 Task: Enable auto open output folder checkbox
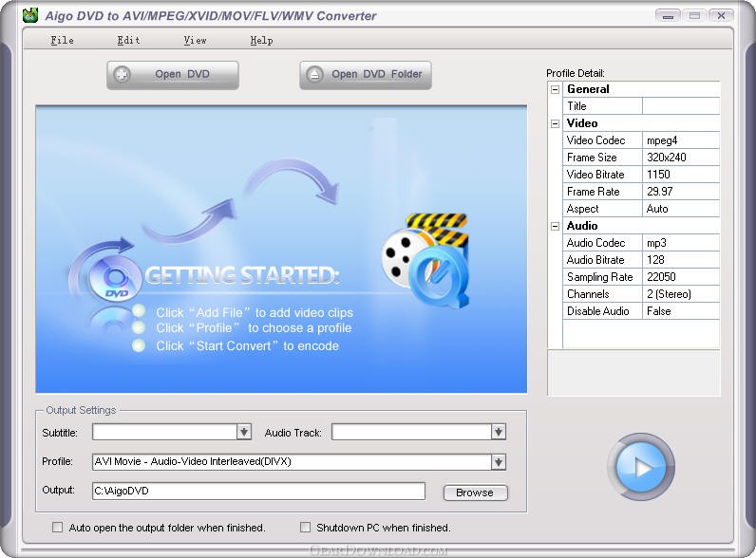click(x=57, y=528)
